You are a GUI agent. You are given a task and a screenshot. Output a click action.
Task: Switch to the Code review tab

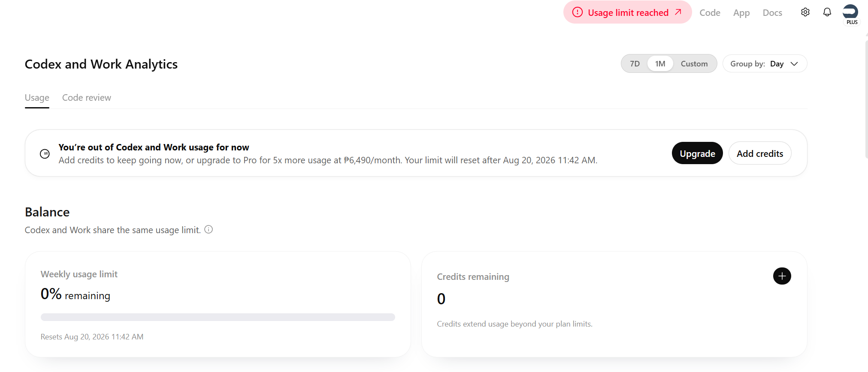point(87,98)
